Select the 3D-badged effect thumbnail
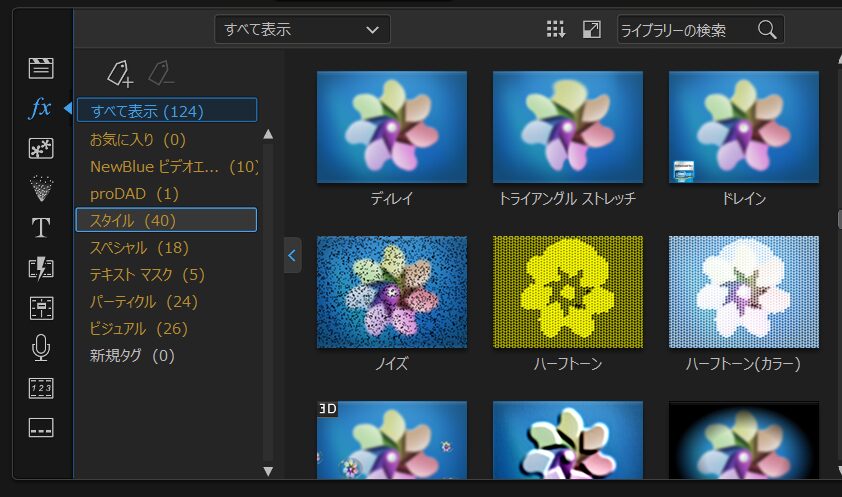Viewport: 842px width, 497px height. pos(392,440)
